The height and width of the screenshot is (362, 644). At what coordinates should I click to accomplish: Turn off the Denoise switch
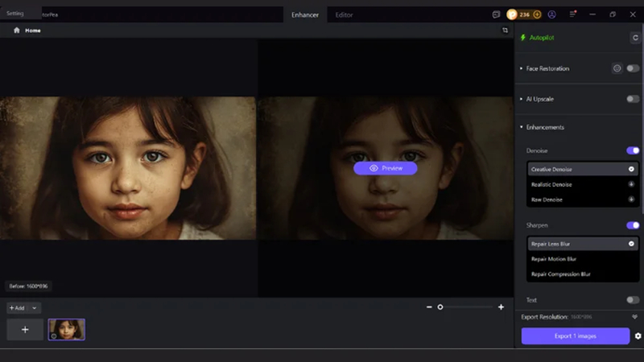tap(633, 150)
